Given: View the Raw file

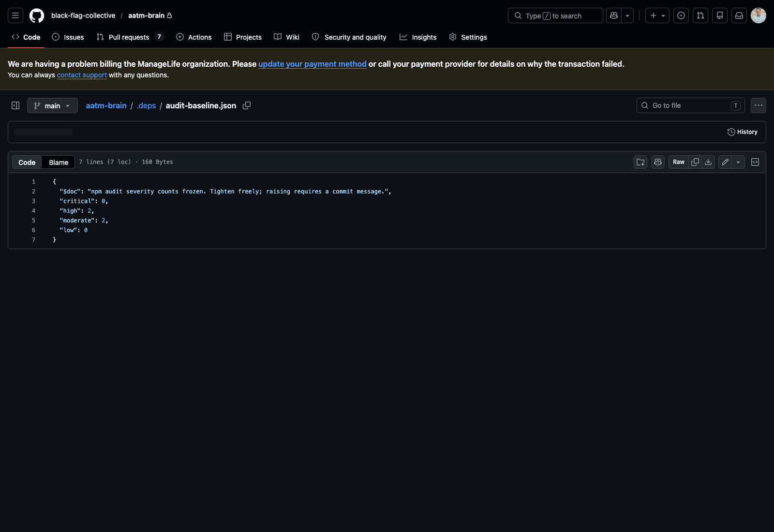Looking at the screenshot, I should [x=678, y=162].
